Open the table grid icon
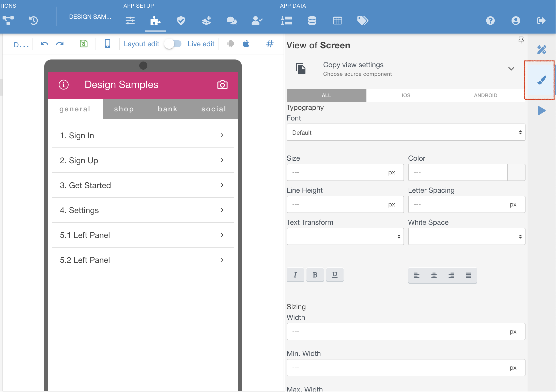The height and width of the screenshot is (392, 556). [337, 20]
